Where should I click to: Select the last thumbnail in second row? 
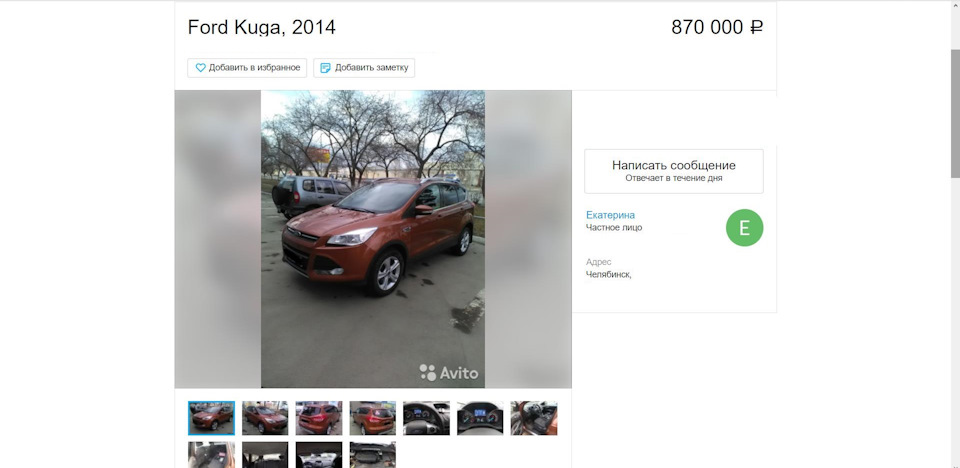[x=373, y=455]
